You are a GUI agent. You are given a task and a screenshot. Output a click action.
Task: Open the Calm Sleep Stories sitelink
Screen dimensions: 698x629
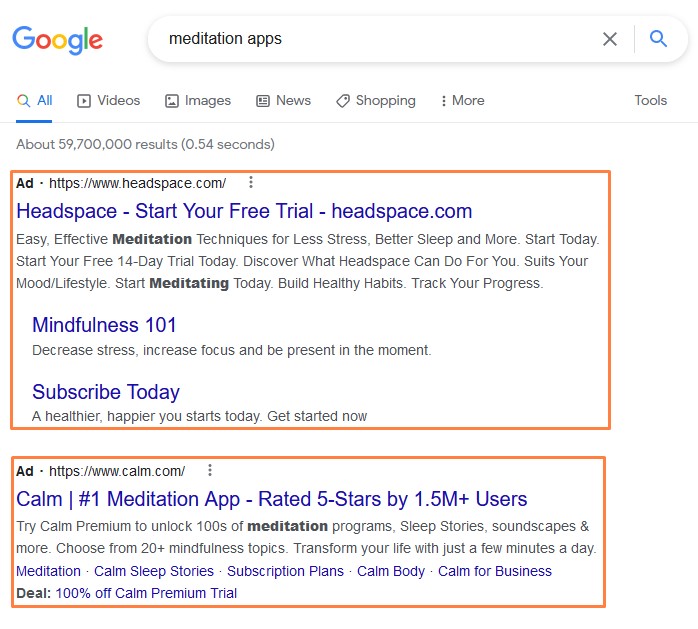[x=154, y=571]
